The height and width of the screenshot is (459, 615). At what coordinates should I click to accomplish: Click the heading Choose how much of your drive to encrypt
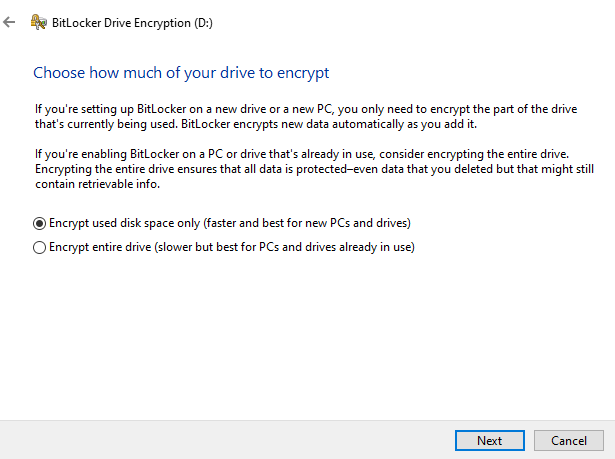click(x=181, y=73)
